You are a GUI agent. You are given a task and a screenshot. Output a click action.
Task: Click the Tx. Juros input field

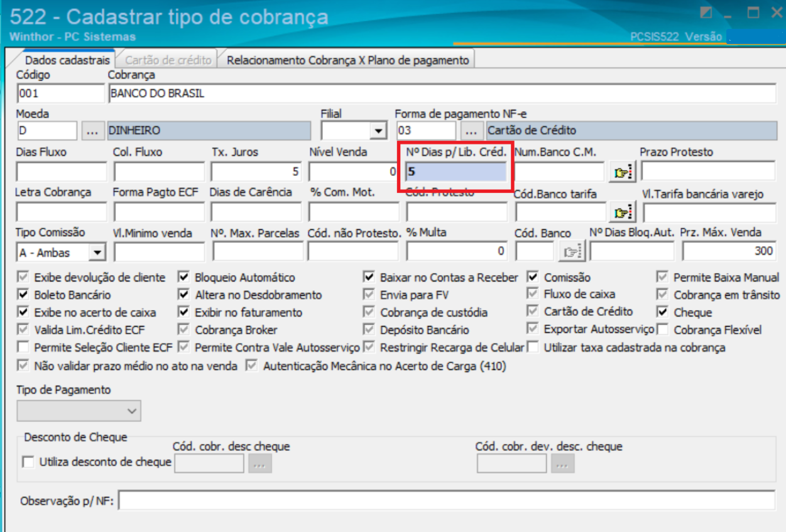tap(257, 171)
